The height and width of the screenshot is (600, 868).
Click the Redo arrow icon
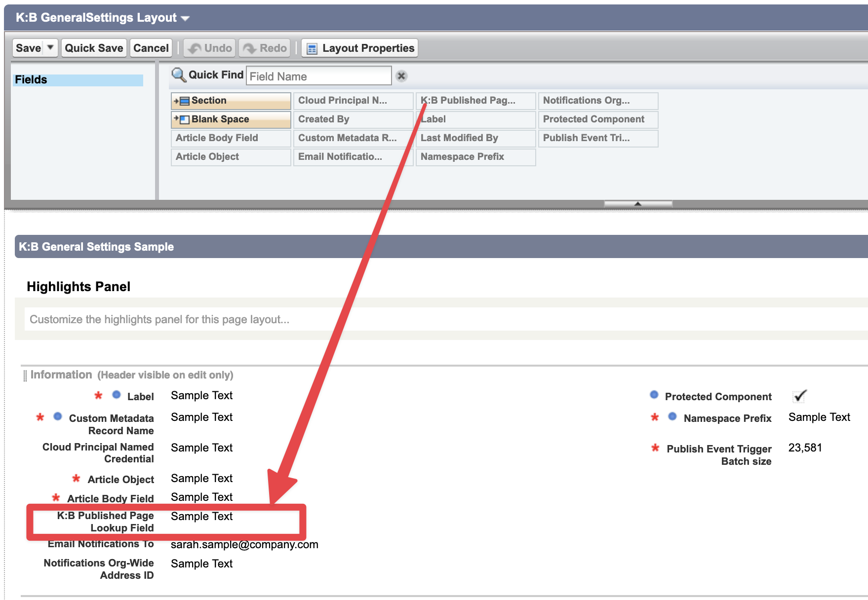tap(250, 48)
